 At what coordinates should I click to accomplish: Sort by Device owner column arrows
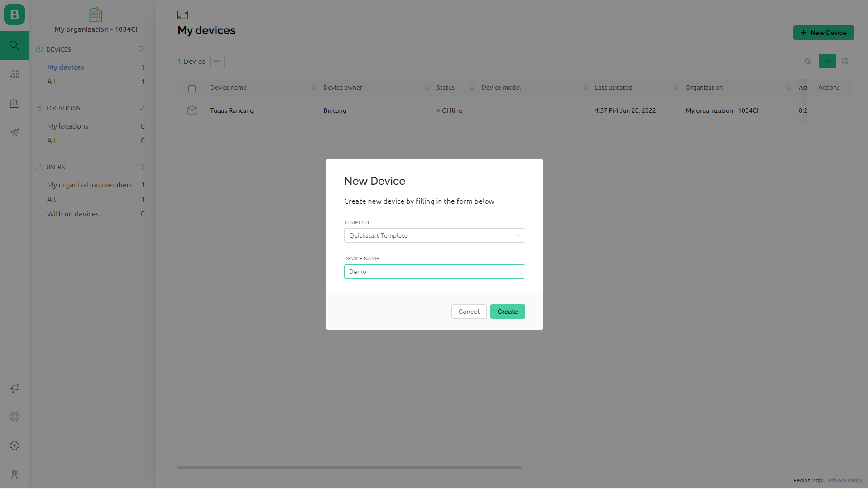point(427,88)
